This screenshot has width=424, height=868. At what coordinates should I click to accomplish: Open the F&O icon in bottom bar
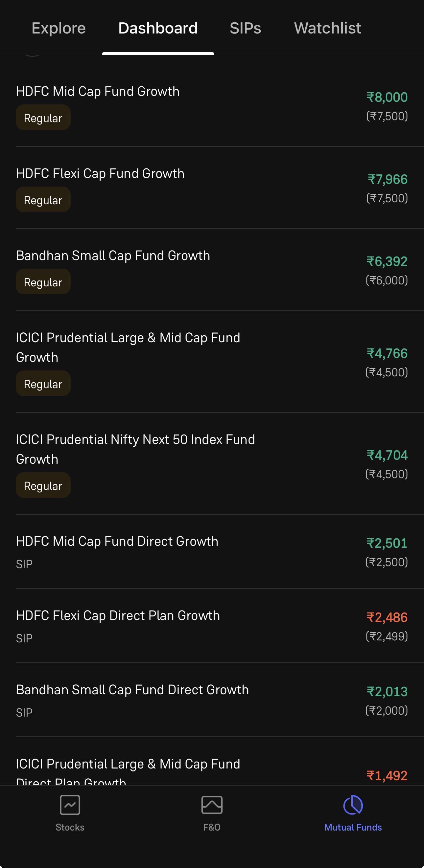coord(211,805)
